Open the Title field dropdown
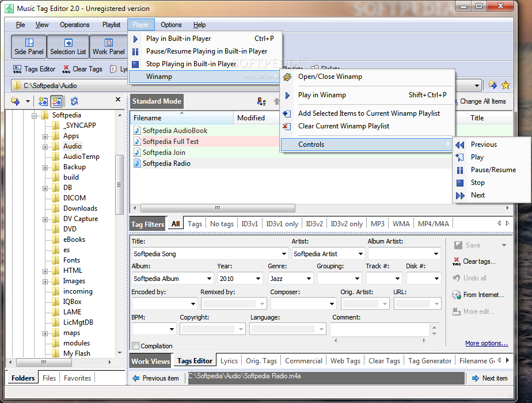This screenshot has height=403, width=532. click(x=284, y=254)
